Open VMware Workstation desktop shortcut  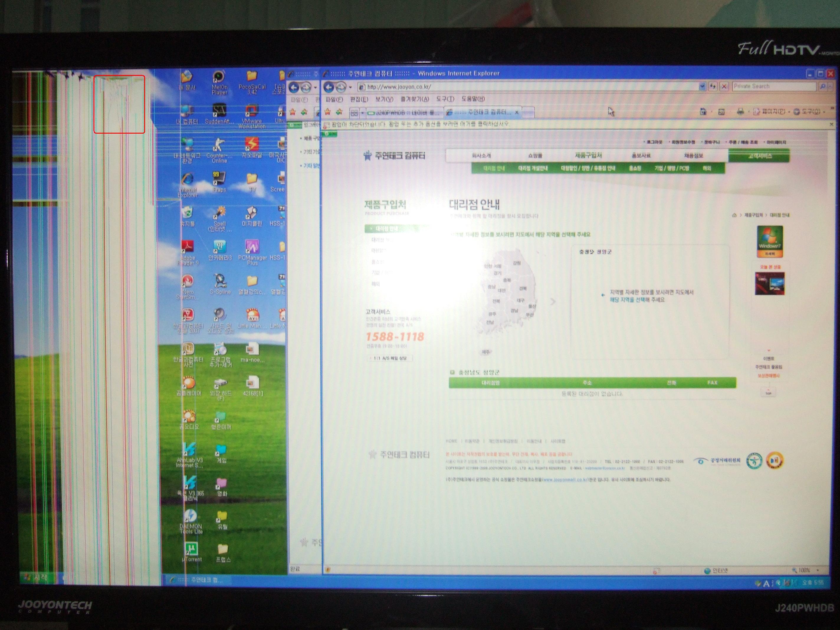tap(252, 117)
